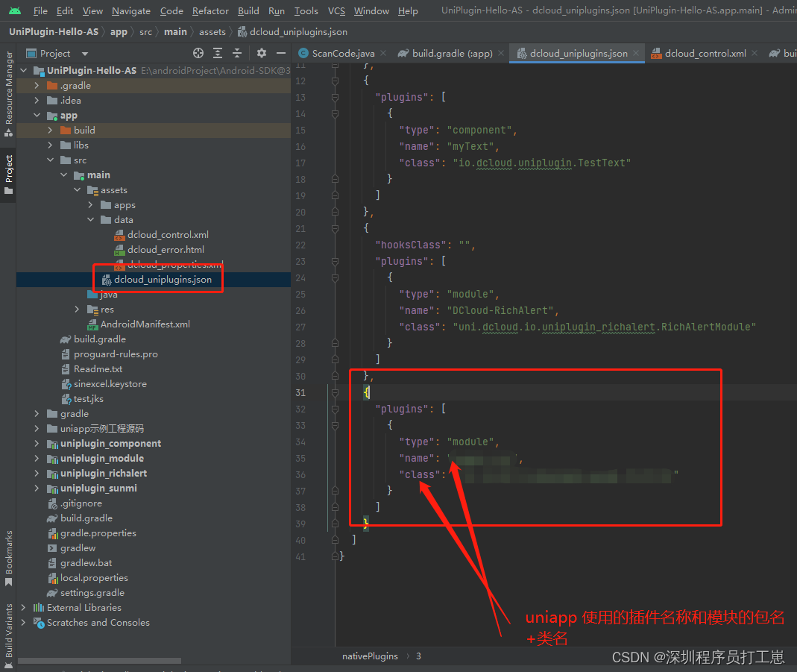
Task: Select local.properties file
Action: [94, 578]
